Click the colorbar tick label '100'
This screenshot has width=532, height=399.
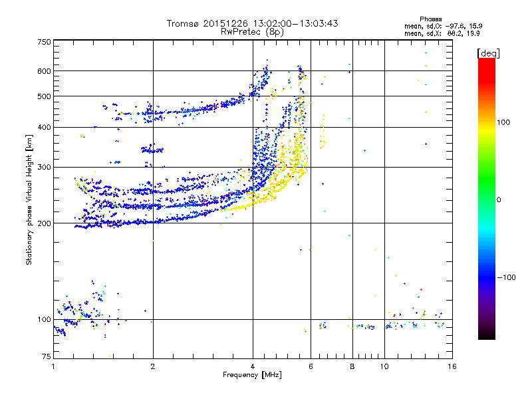[503, 122]
